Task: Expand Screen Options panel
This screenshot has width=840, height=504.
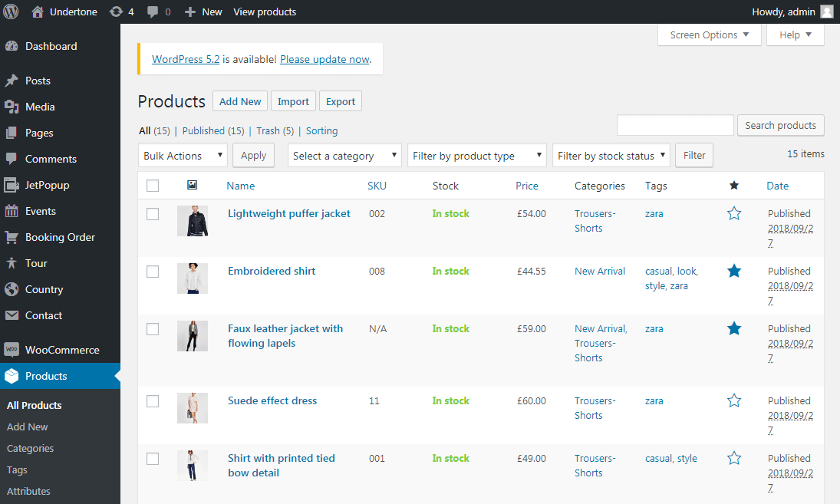Action: point(710,35)
